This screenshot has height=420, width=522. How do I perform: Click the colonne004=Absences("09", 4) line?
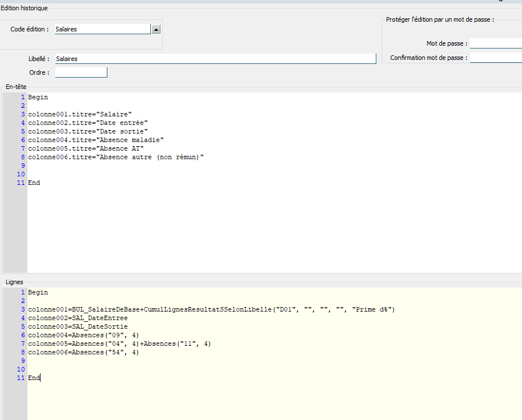83,335
